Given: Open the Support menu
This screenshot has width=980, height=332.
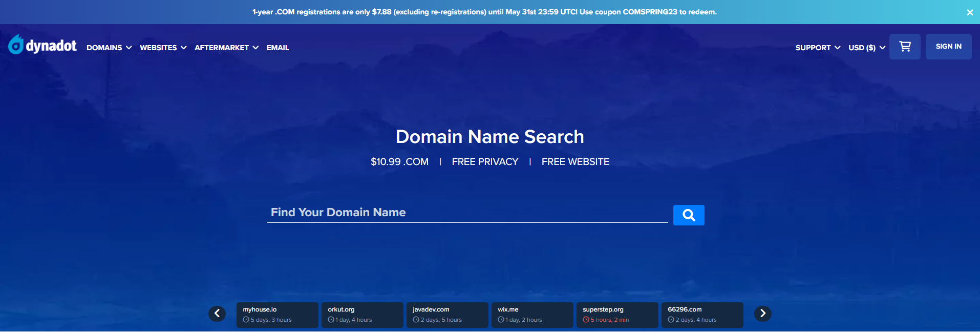Looking at the screenshot, I should pos(818,48).
